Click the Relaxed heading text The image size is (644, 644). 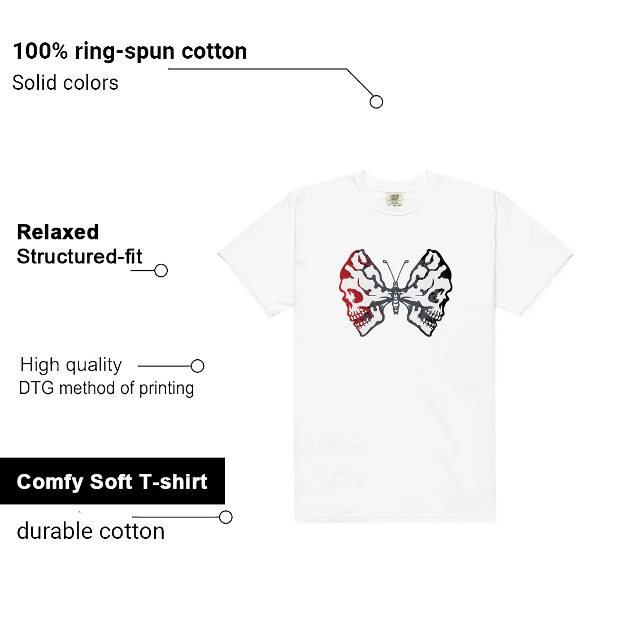pos(58,232)
